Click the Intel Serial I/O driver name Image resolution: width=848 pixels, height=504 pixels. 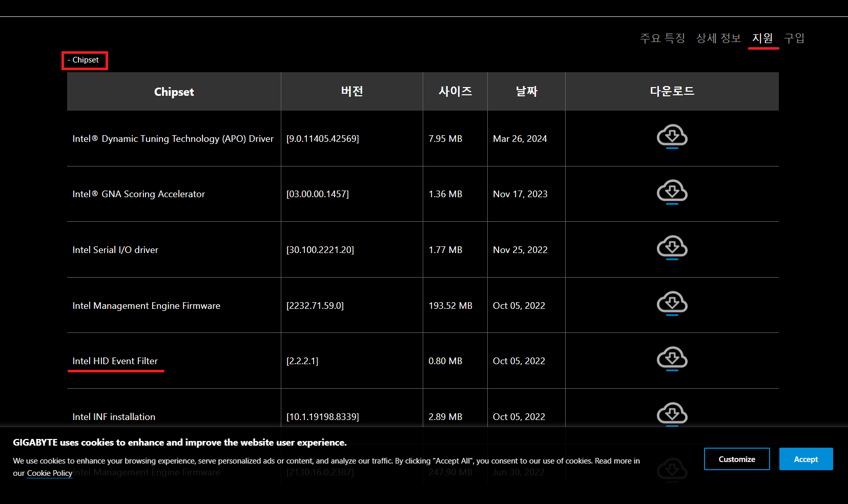[x=115, y=250]
